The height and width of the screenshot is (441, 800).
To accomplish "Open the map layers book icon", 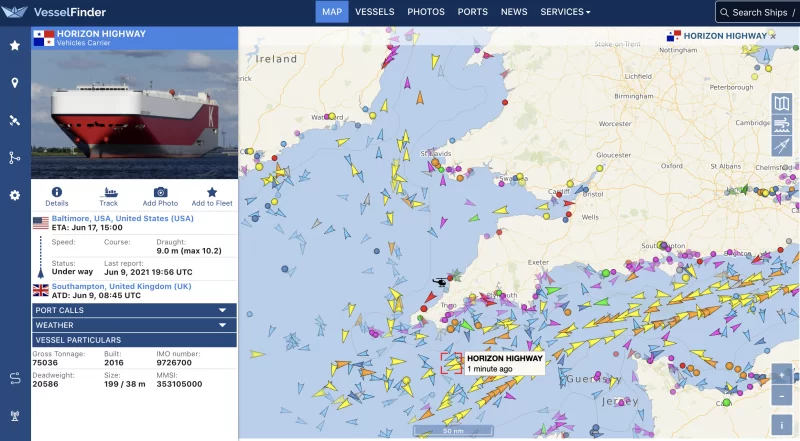I will [x=782, y=104].
